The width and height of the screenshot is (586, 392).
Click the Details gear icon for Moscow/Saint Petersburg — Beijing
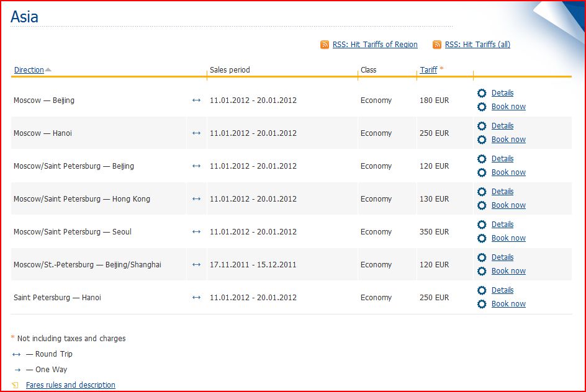(482, 159)
